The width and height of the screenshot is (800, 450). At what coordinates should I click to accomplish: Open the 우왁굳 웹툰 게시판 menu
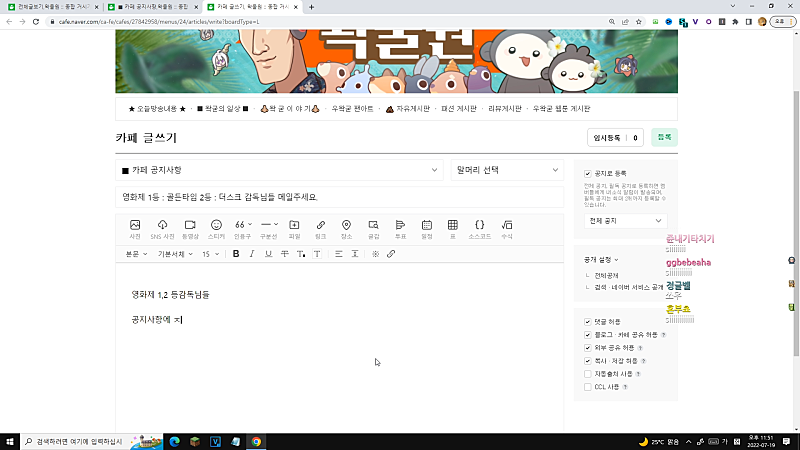[561, 109]
